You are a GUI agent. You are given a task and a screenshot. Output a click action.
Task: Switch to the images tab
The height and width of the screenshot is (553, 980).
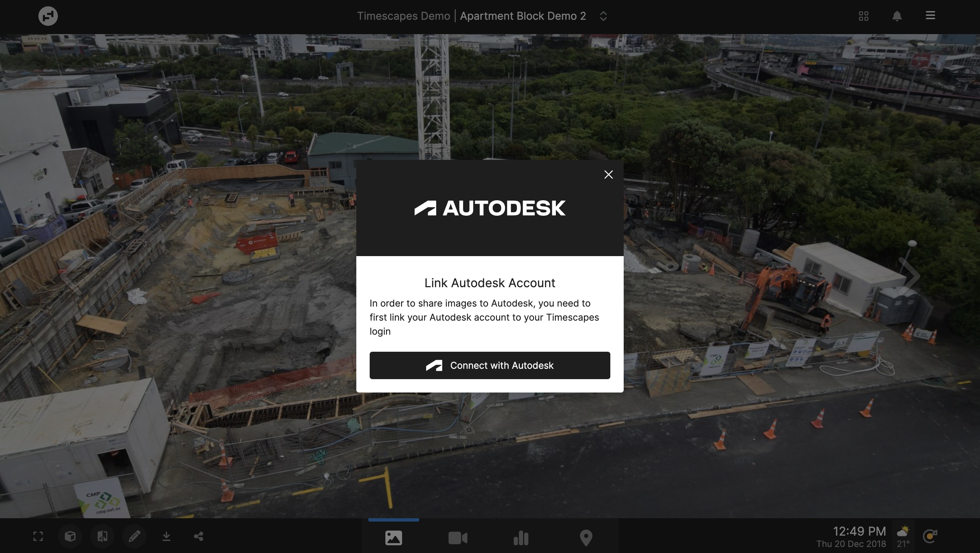pos(393,538)
